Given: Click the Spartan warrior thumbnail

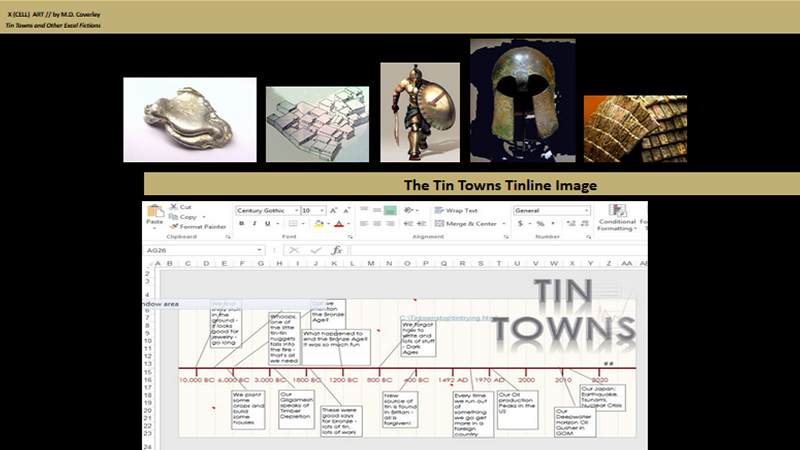Looking at the screenshot, I should pyautogui.click(x=420, y=112).
